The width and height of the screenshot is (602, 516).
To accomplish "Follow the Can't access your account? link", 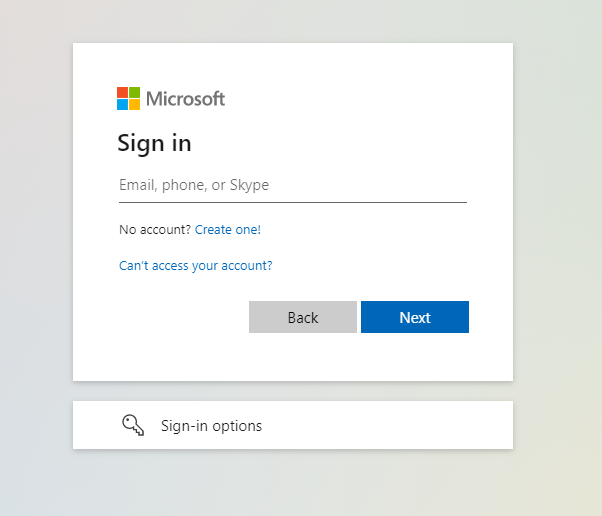I will point(196,266).
